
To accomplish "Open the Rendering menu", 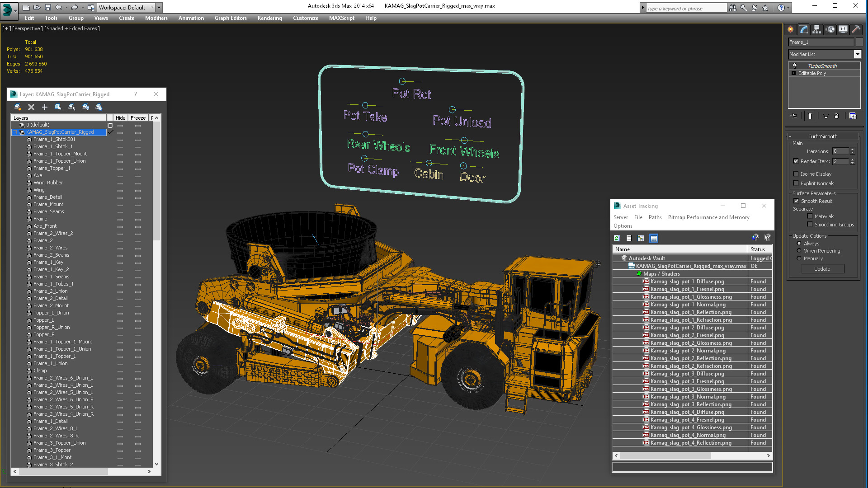I will (270, 18).
